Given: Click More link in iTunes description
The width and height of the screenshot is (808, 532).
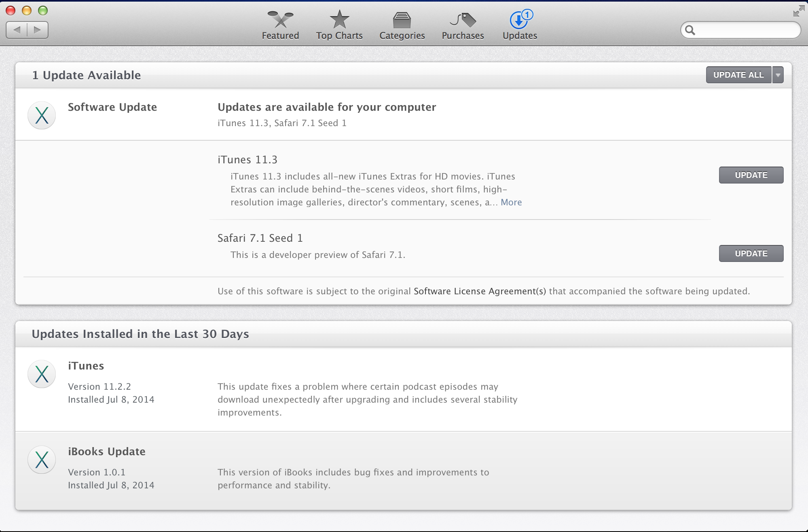Looking at the screenshot, I should 511,202.
